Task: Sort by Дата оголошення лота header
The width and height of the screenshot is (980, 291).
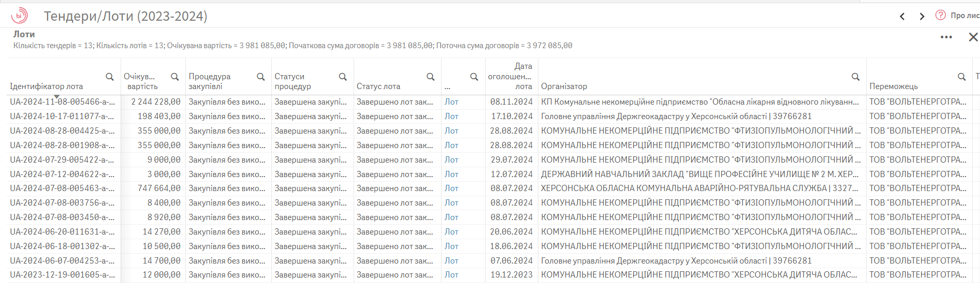Action: (x=510, y=76)
